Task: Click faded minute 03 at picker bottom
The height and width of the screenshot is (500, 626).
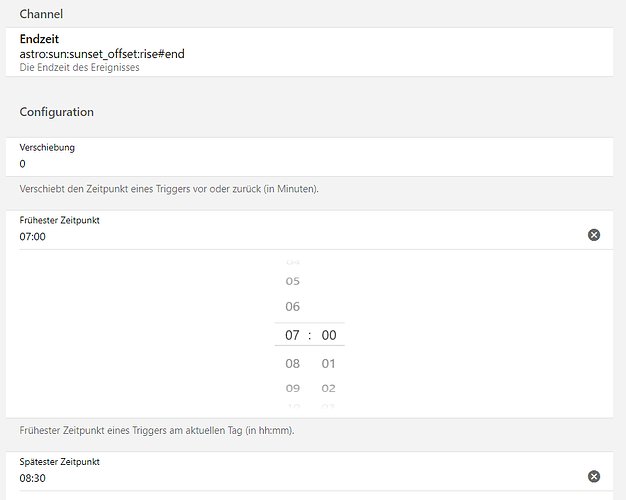Action: pos(328,406)
